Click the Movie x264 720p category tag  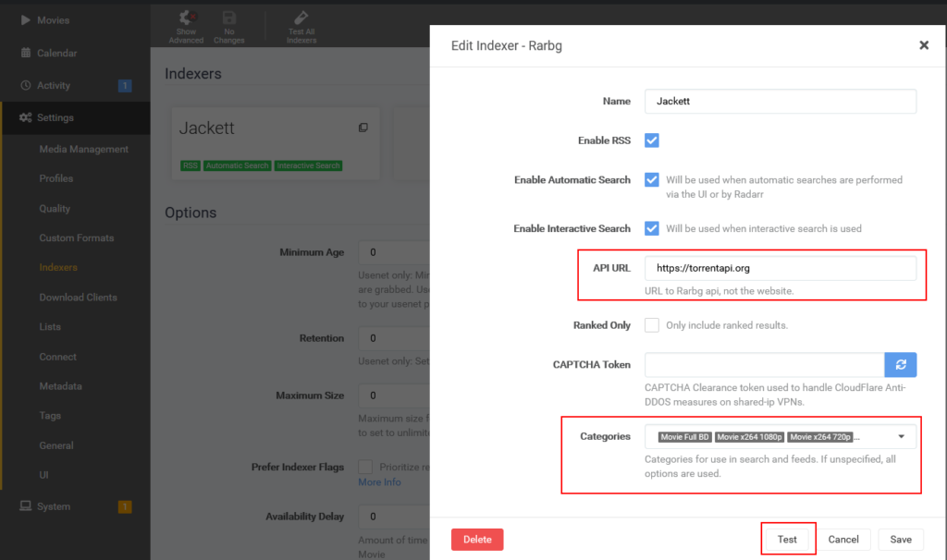820,437
